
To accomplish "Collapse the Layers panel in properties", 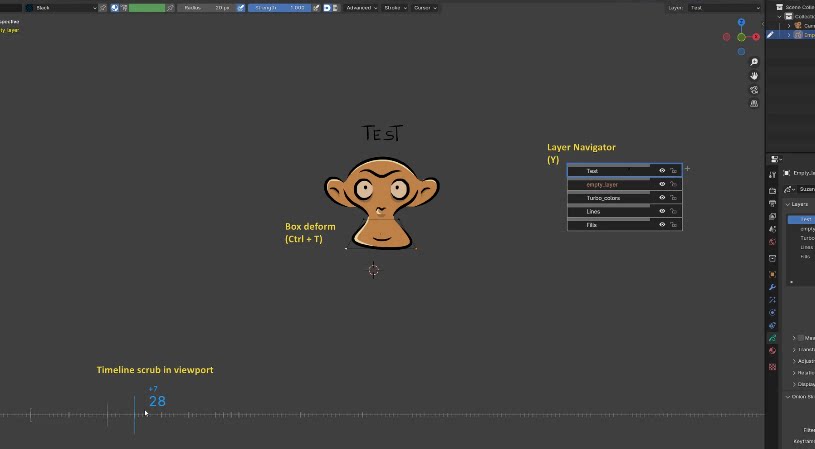I will point(788,204).
